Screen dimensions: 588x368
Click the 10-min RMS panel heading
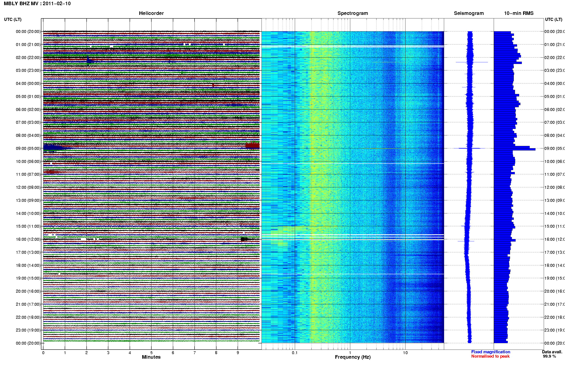519,13
